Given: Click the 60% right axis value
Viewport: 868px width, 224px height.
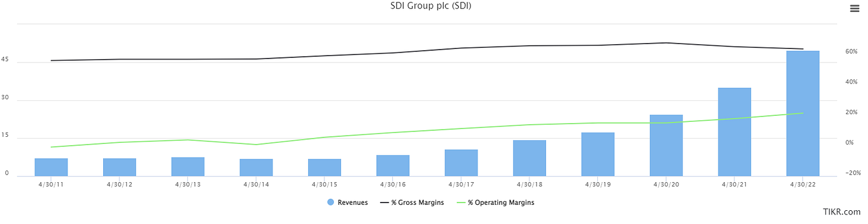Looking at the screenshot, I should click(x=852, y=52).
